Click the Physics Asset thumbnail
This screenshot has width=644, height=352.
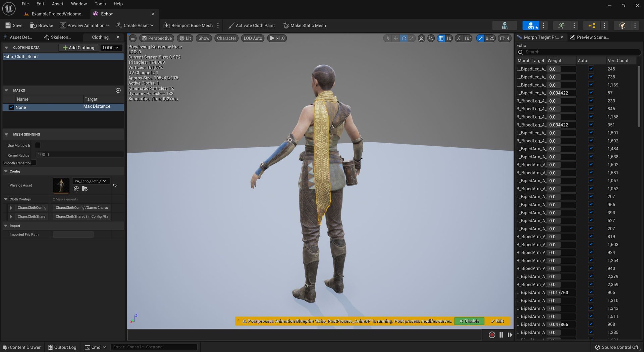point(61,185)
